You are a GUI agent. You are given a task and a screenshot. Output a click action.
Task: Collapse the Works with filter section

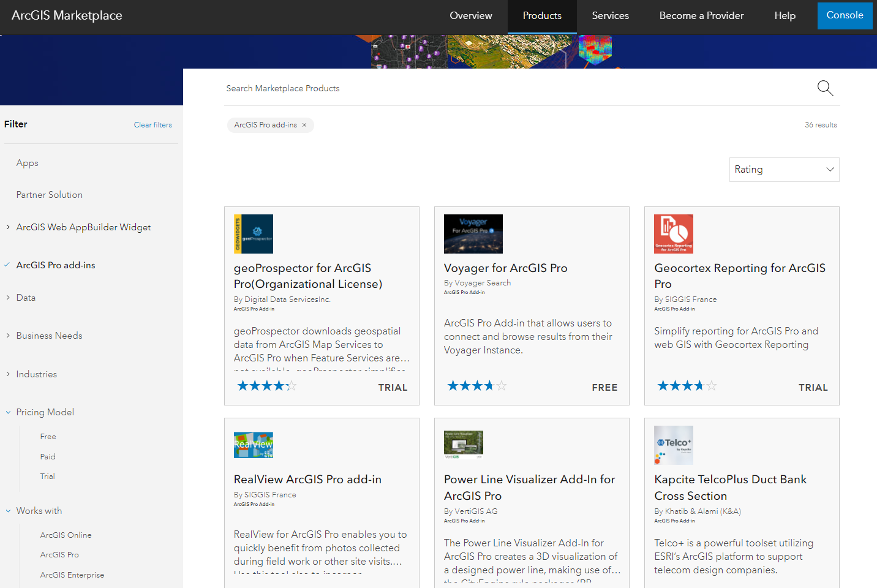point(8,511)
